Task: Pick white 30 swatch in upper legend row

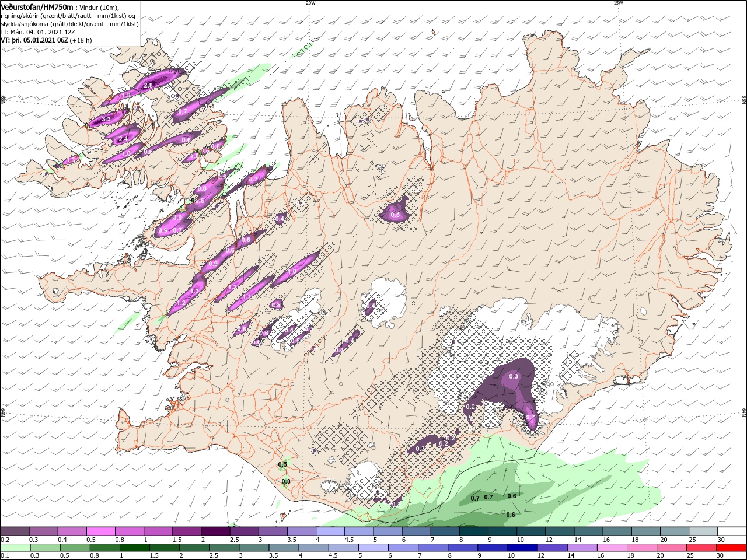Action: (732, 531)
